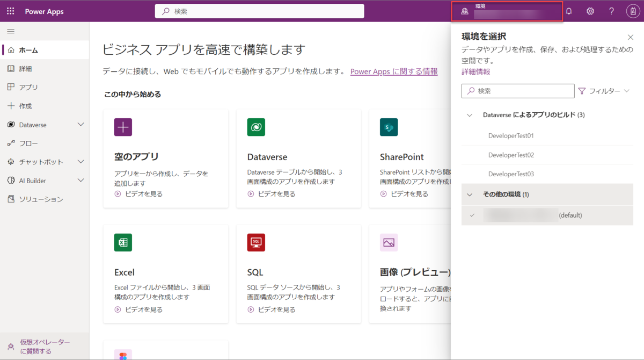Open the settings gear icon
Image resolution: width=644 pixels, height=360 pixels.
coord(590,11)
